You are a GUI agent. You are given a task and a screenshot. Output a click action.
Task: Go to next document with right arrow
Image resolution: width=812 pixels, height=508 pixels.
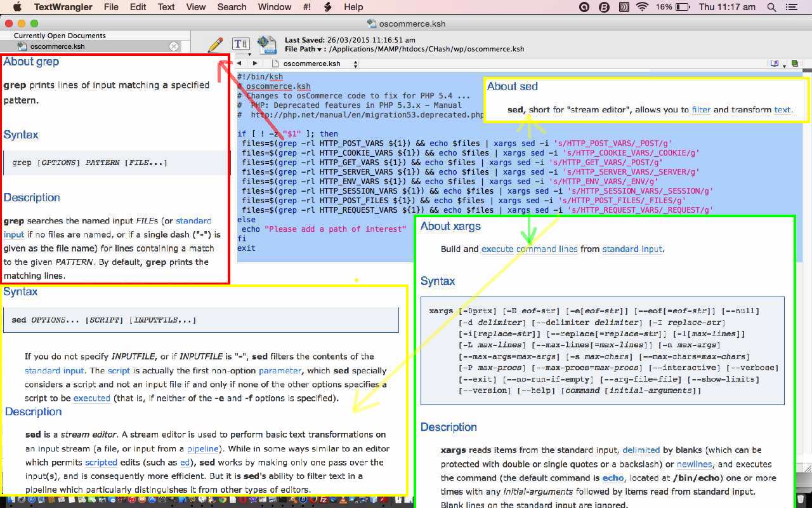pyautogui.click(x=255, y=63)
